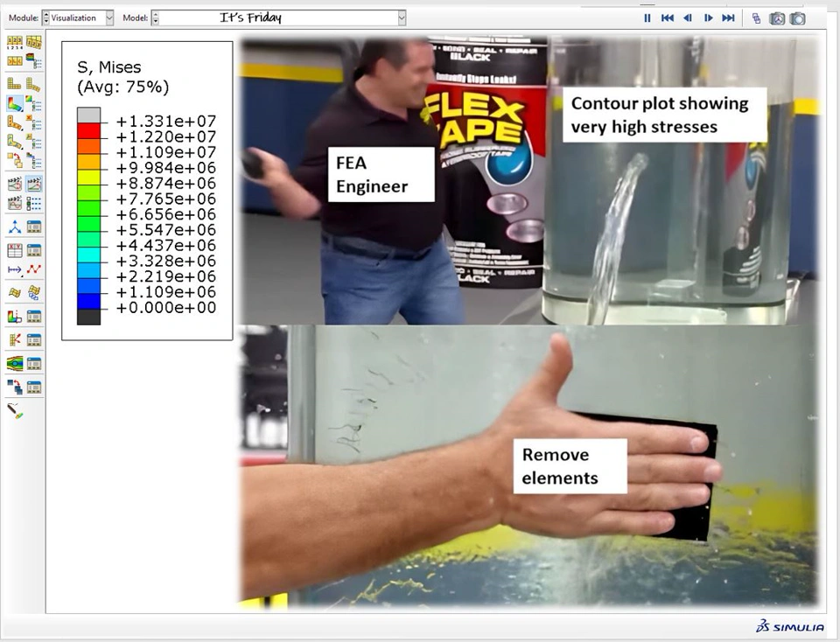Select the red legend swatch near +1.220e+07
This screenshot has width=840, height=642.
coord(89,130)
